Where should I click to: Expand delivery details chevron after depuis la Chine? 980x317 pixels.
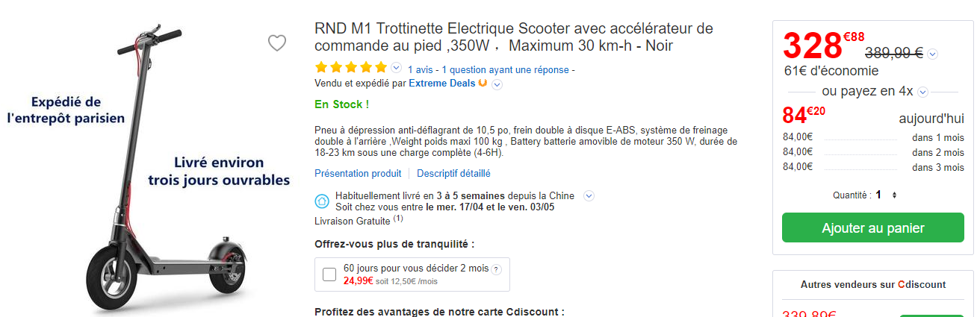[589, 196]
